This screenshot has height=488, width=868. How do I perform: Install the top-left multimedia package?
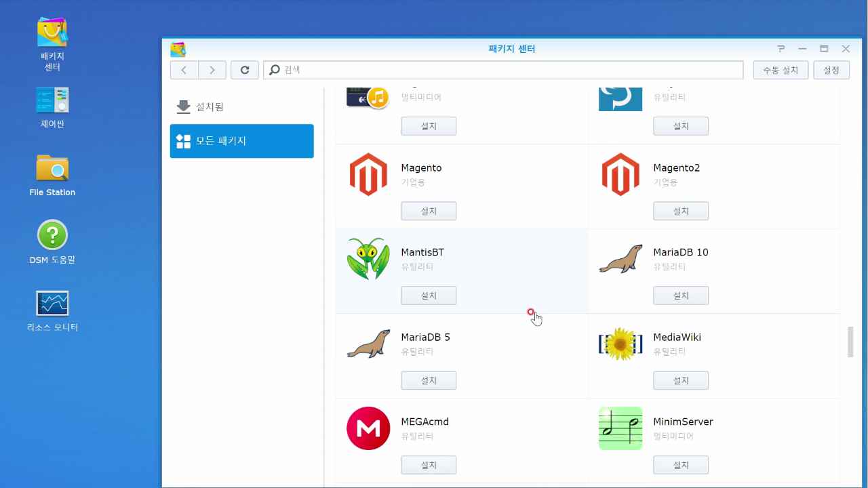[429, 126]
